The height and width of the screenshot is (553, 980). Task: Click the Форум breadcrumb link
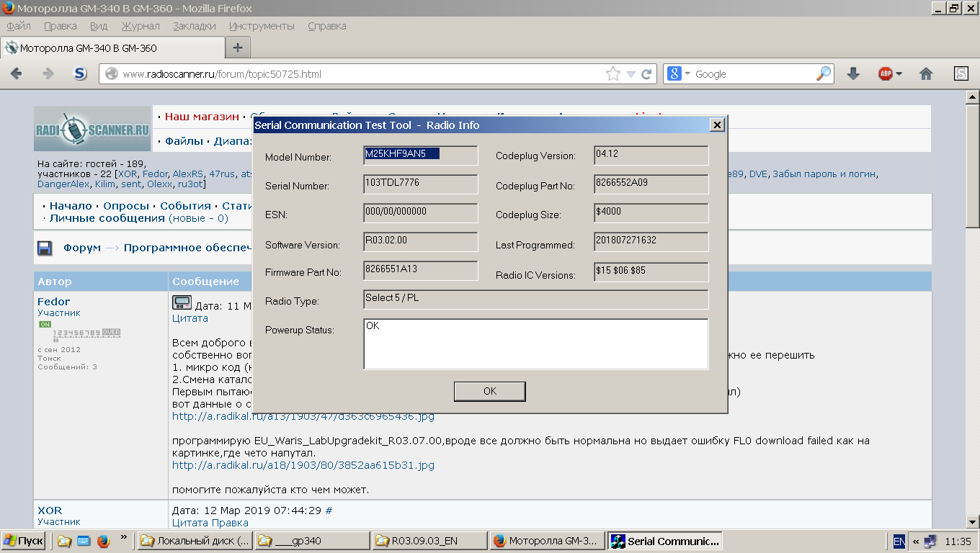[82, 248]
